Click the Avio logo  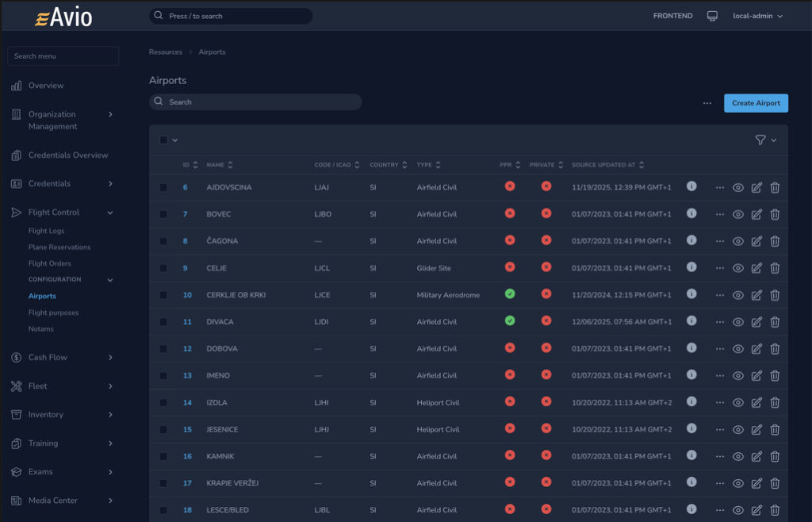[63, 17]
